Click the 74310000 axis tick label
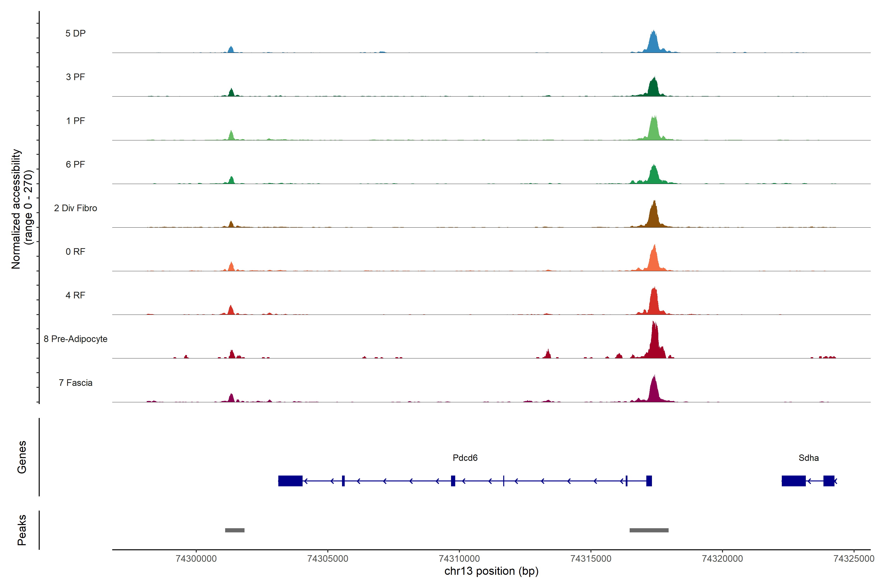 pos(459,559)
